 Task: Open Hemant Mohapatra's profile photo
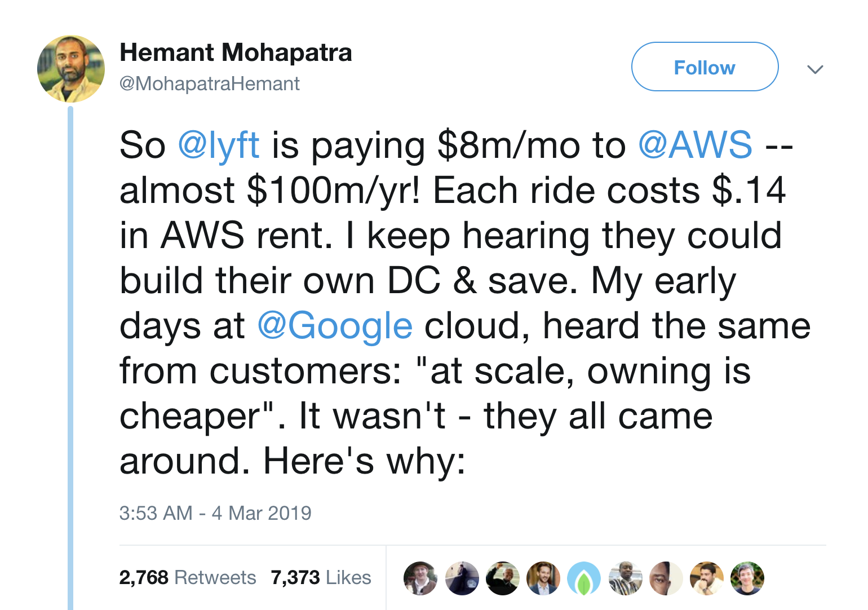(71, 69)
